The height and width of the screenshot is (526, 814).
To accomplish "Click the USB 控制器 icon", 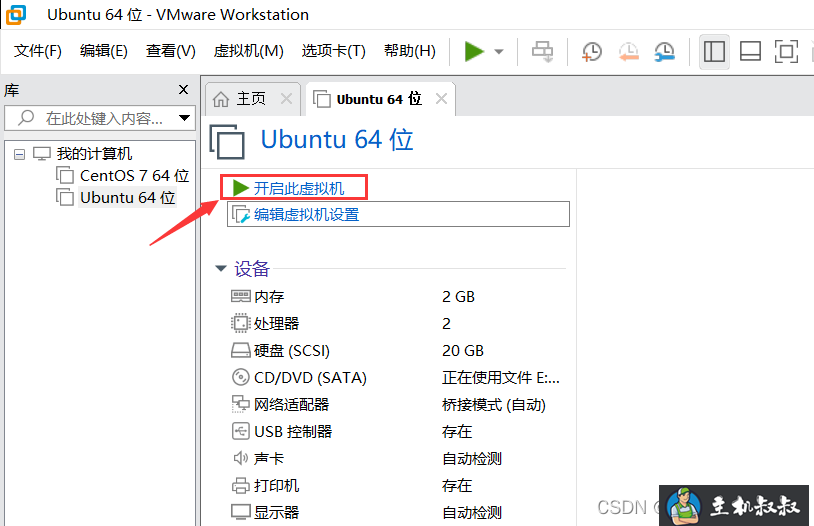I will click(x=240, y=431).
